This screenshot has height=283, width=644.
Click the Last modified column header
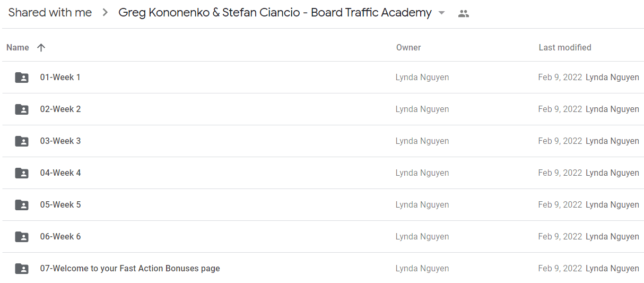point(565,48)
